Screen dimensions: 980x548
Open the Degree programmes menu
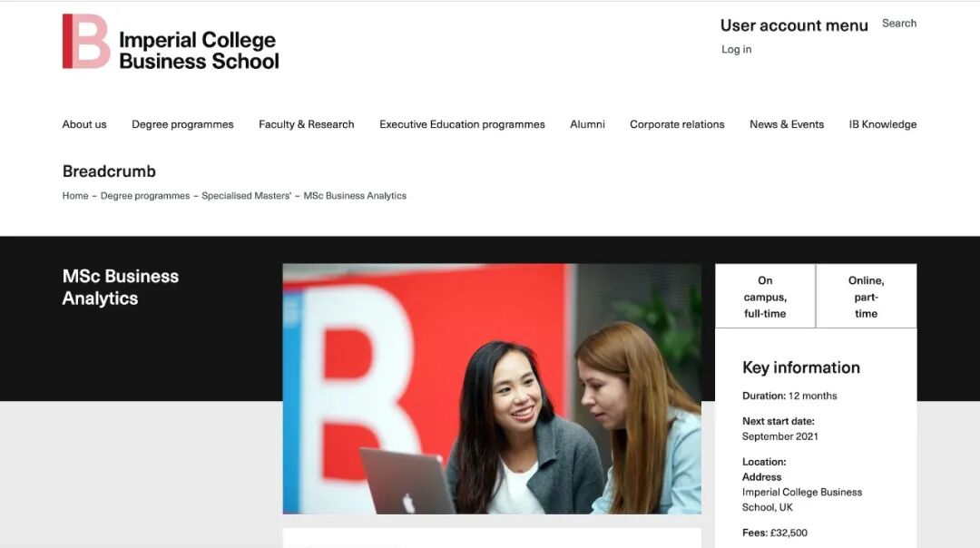click(x=182, y=124)
